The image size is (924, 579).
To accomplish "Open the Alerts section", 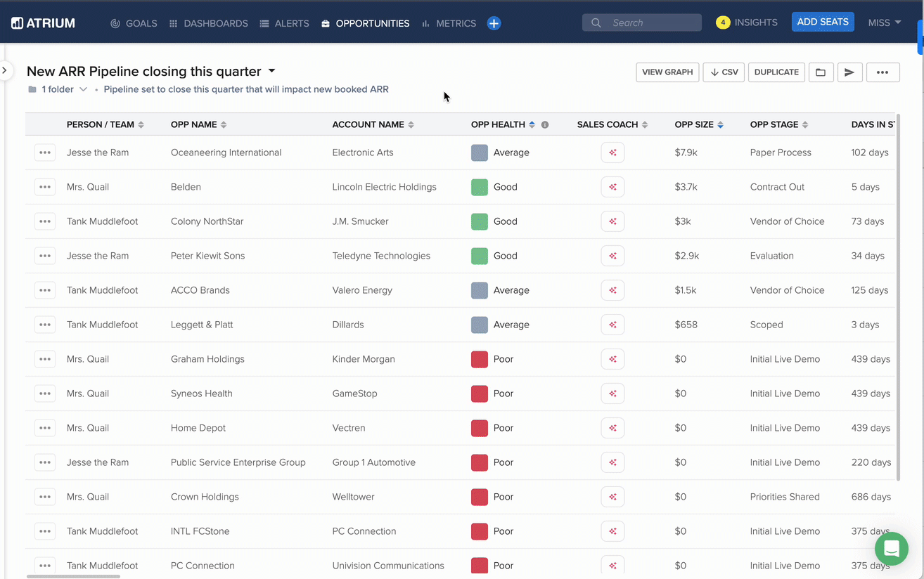I will (x=284, y=23).
